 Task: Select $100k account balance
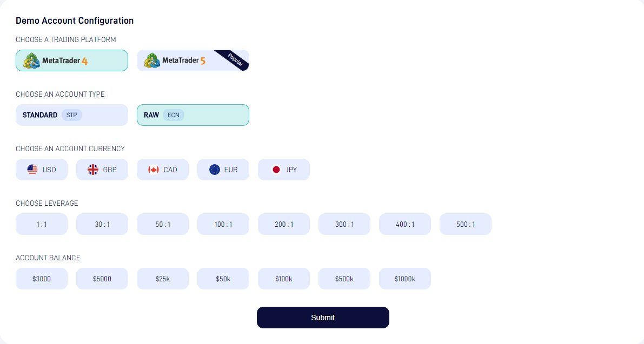point(284,279)
